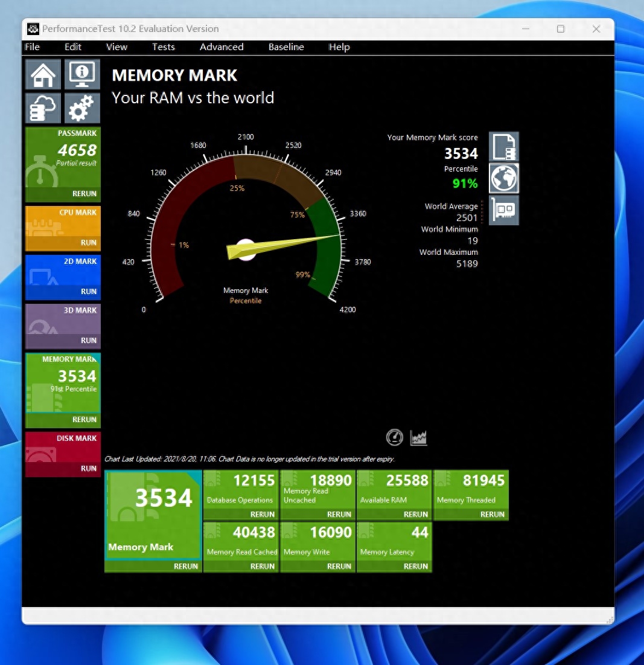Select the Memory Latency 44 tile
The height and width of the screenshot is (665, 644).
pyautogui.click(x=394, y=541)
